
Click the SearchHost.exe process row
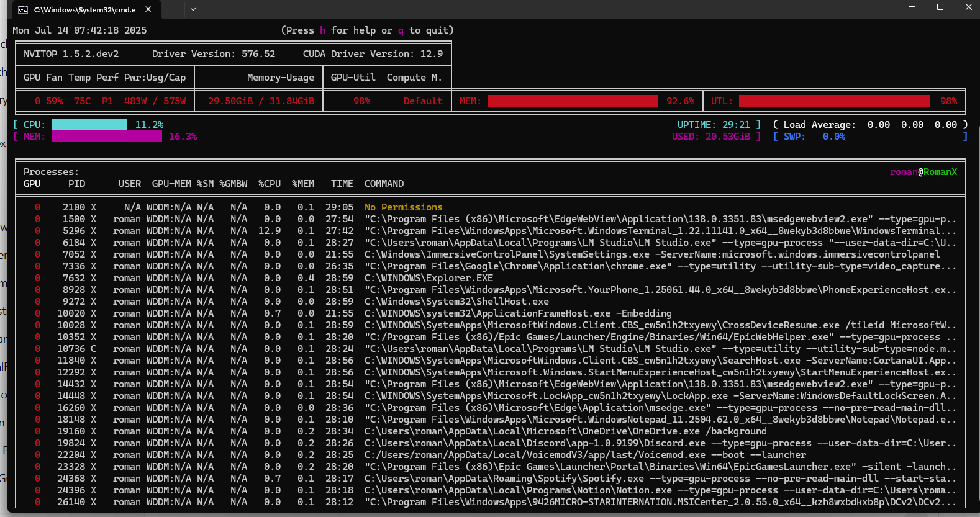(x=491, y=361)
